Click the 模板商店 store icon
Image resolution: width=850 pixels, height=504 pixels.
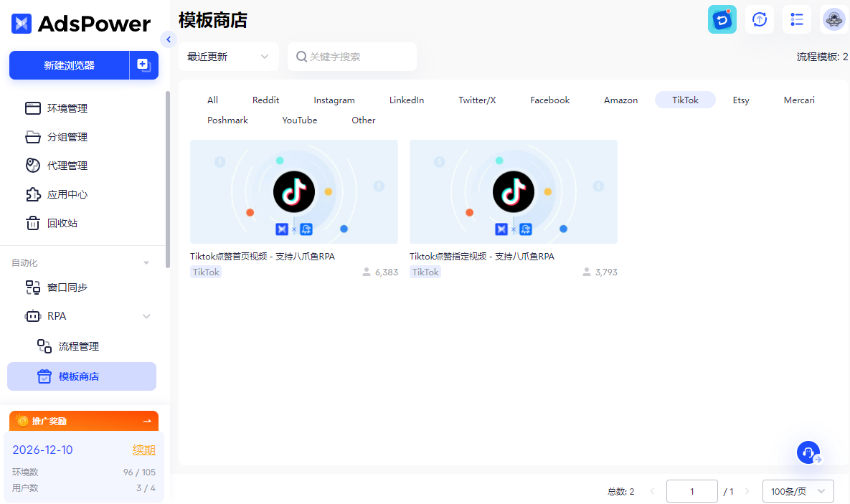pos(44,376)
